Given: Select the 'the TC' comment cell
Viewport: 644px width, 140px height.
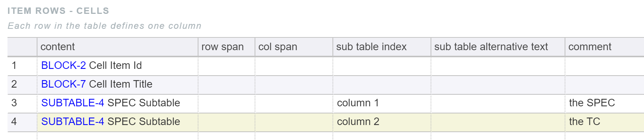Looking at the screenshot, I should (x=605, y=122).
